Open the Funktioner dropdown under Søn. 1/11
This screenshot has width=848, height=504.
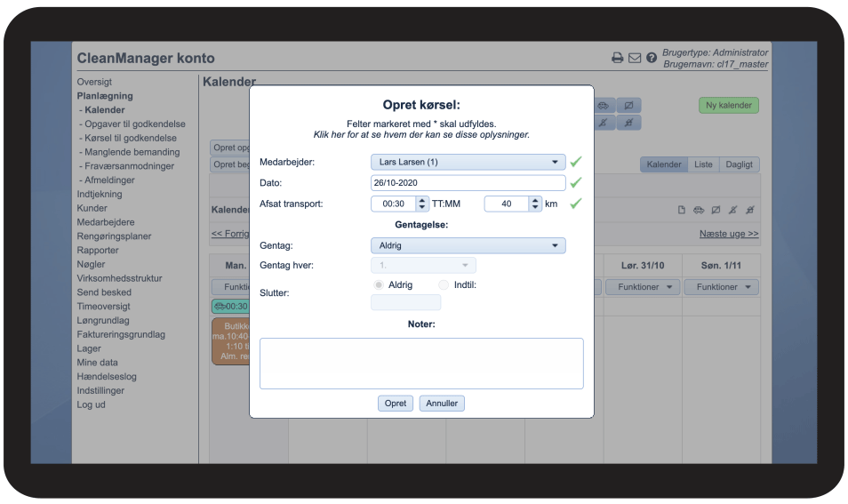726,287
